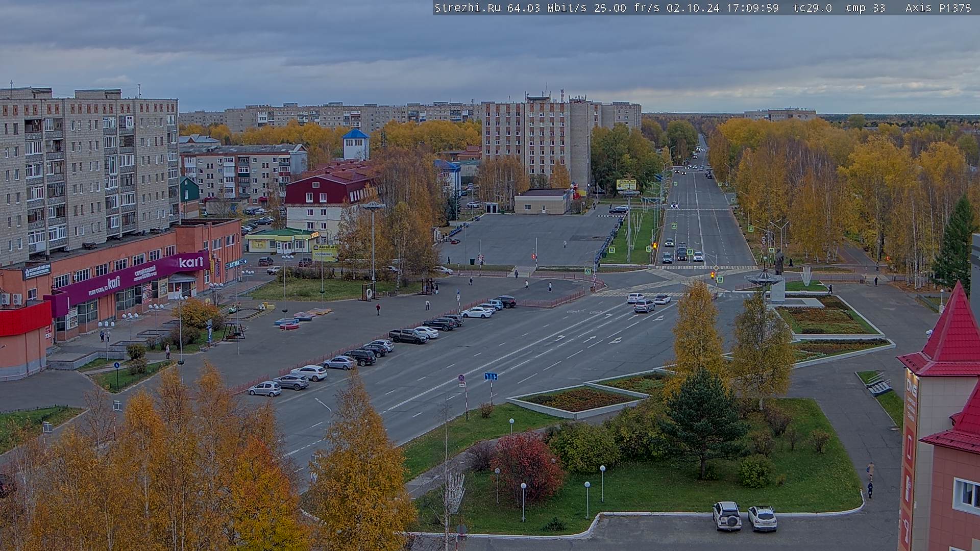This screenshot has height=551, width=980.
Task: Click the Strezhi.Ru overlay text
Action: (467, 8)
